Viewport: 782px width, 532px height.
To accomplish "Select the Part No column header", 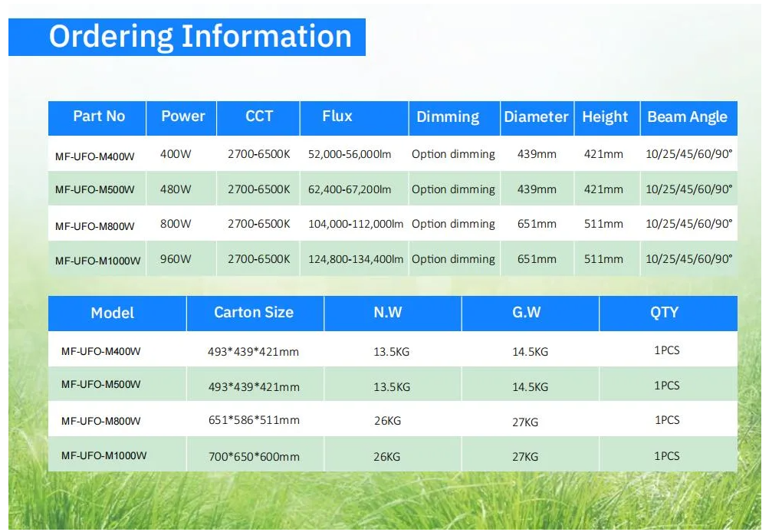I will 98,117.
